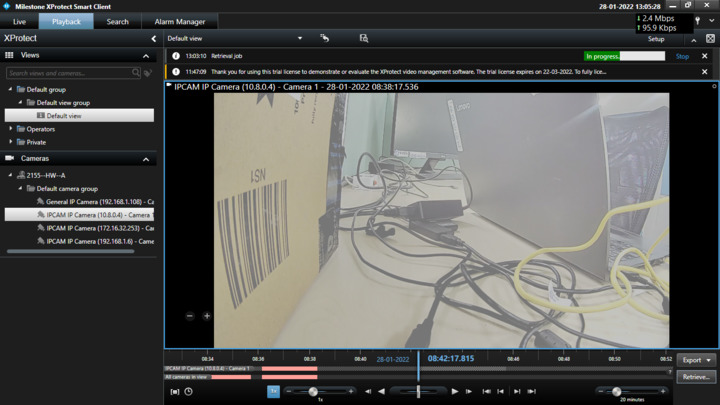Open the Default view dropdown
This screenshot has height=405, width=720.
coord(299,39)
